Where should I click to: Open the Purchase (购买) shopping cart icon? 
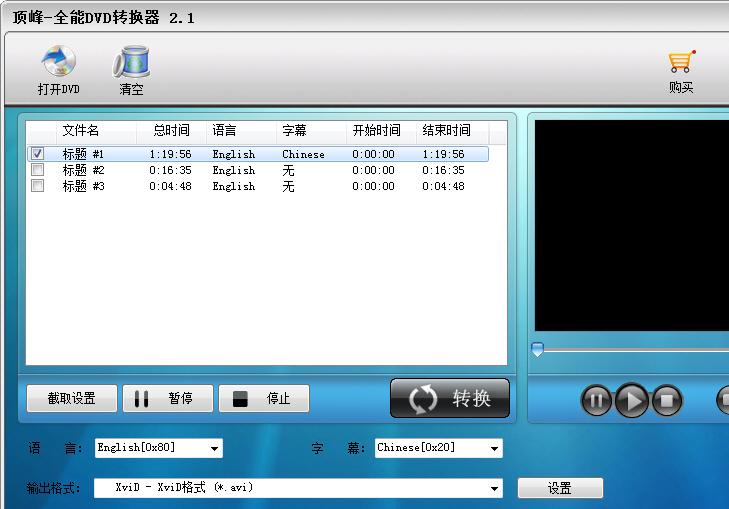[x=681, y=63]
